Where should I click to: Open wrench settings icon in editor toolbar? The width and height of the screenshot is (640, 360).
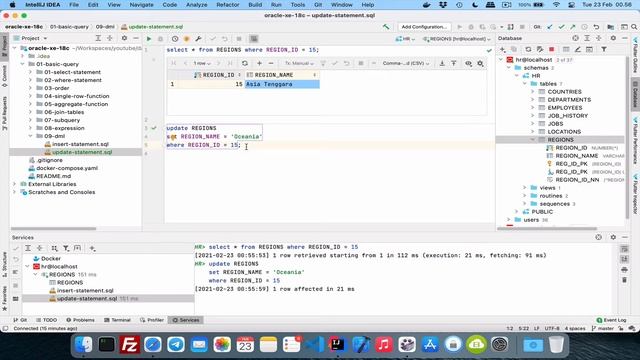(x=198, y=39)
